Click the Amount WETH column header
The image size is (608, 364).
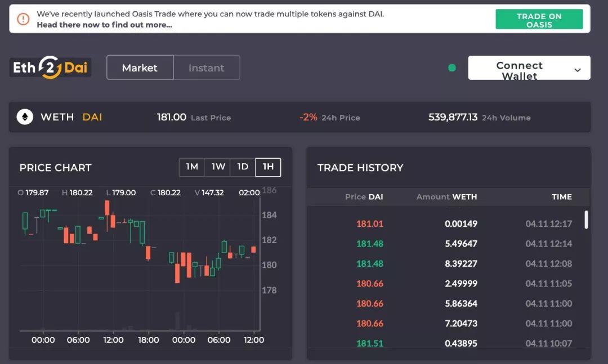coord(446,197)
